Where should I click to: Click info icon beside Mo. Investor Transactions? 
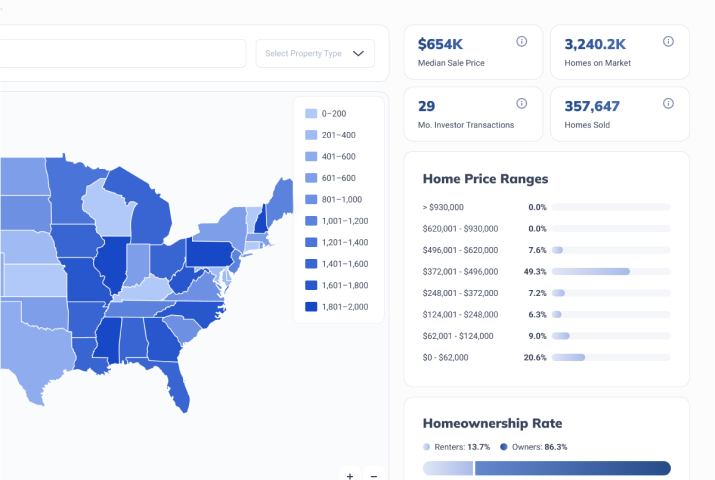tap(521, 104)
